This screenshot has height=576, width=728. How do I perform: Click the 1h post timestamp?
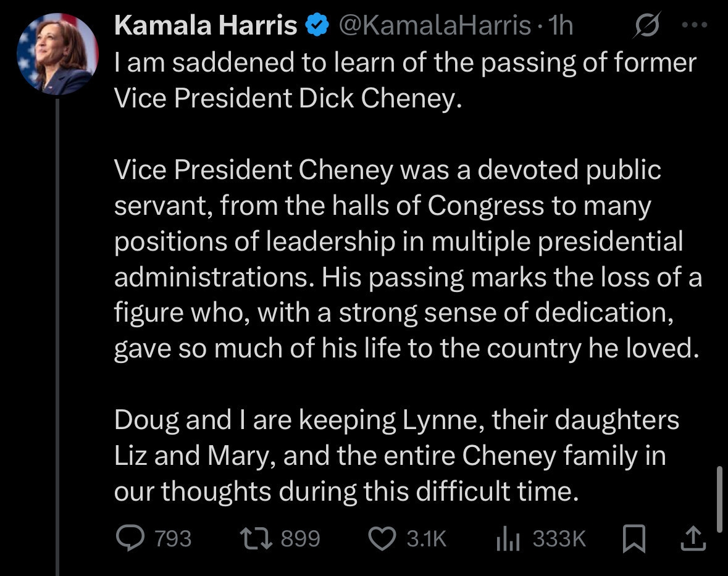click(562, 26)
